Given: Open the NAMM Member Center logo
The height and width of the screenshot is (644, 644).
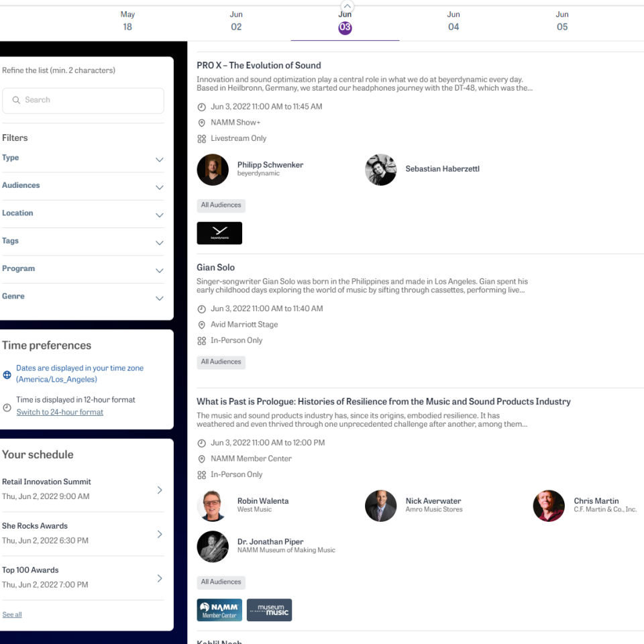Looking at the screenshot, I should (219, 610).
